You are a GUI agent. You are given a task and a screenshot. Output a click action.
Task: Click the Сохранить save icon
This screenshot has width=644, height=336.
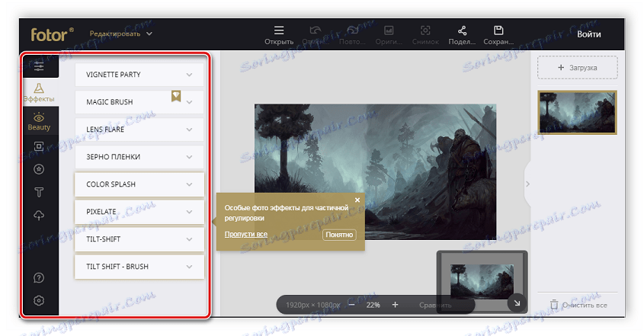coord(498,30)
